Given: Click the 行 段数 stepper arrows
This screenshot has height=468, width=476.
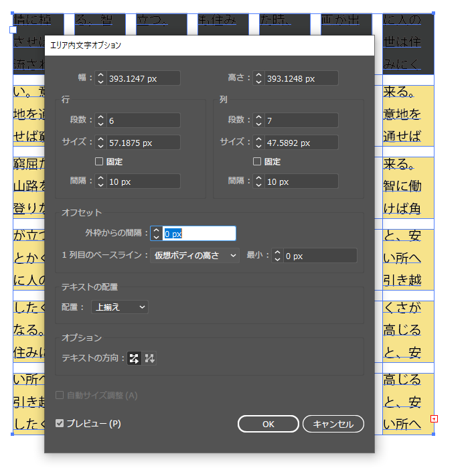Looking at the screenshot, I should pos(101,121).
